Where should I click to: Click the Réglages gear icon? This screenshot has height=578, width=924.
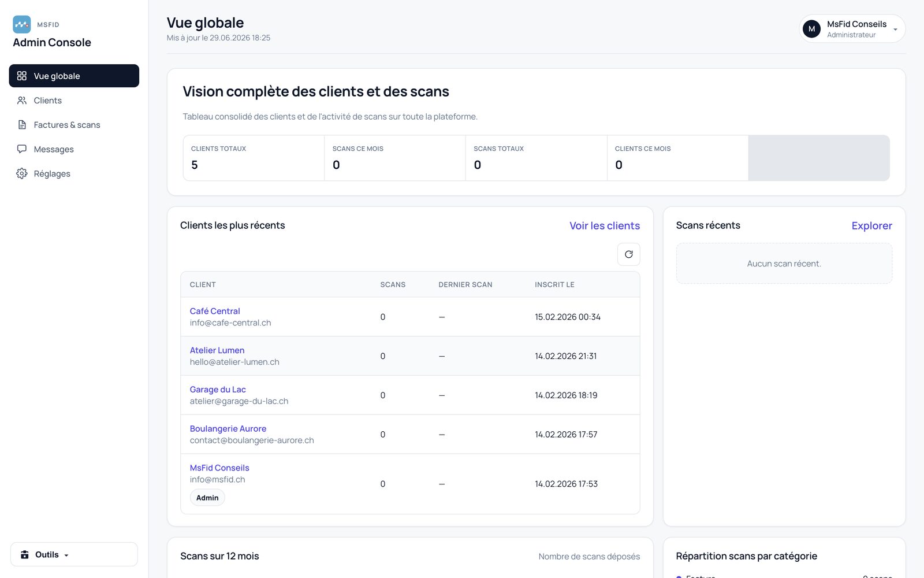(22, 173)
